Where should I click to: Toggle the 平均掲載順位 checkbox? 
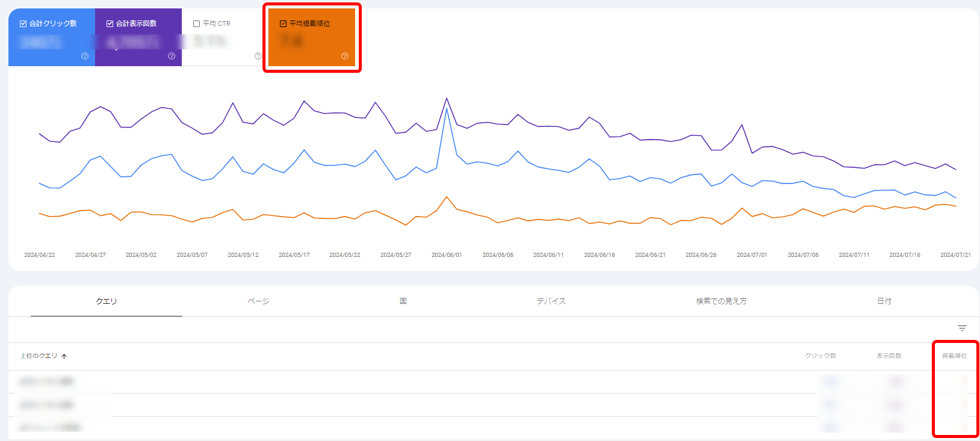point(283,23)
